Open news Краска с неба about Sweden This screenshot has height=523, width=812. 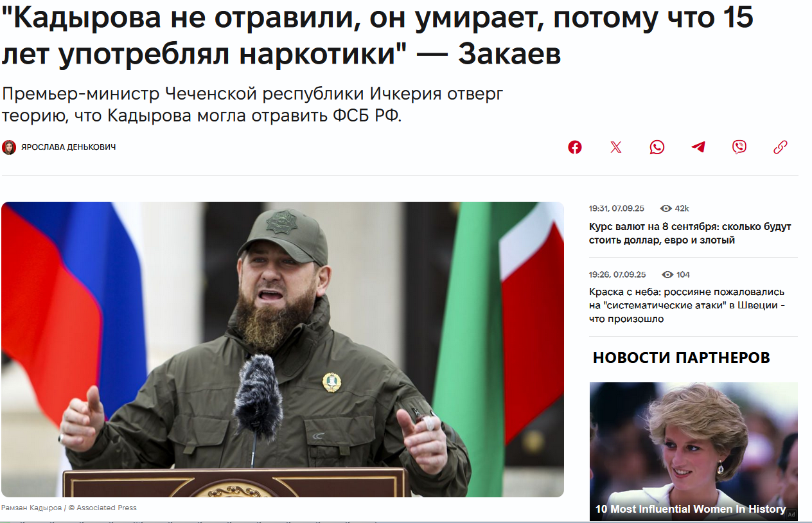pos(687,305)
